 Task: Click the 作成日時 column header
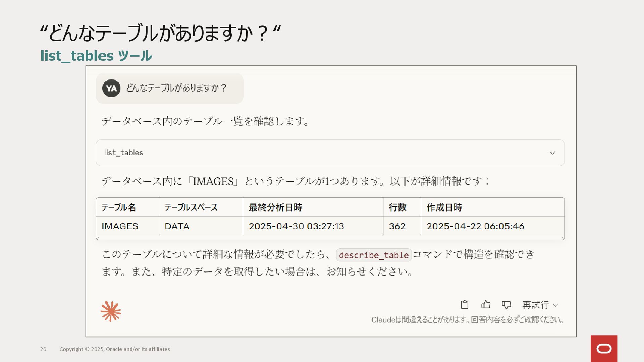[444, 207]
